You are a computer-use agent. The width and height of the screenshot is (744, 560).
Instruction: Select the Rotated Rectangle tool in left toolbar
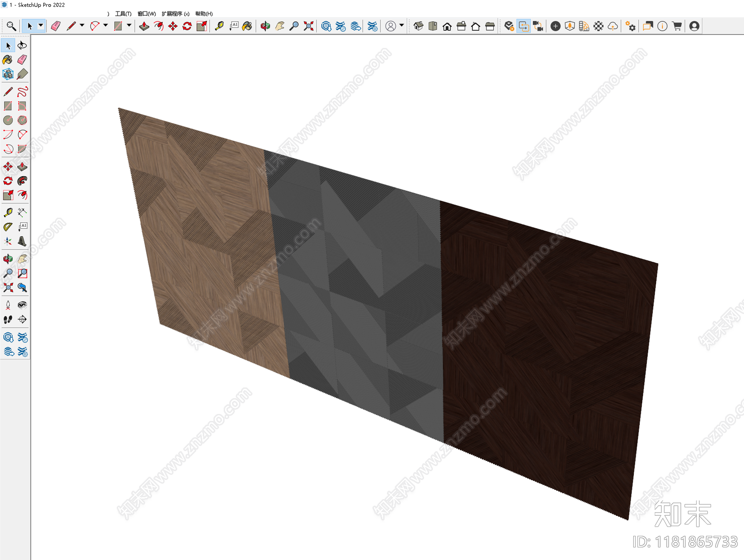click(x=22, y=106)
